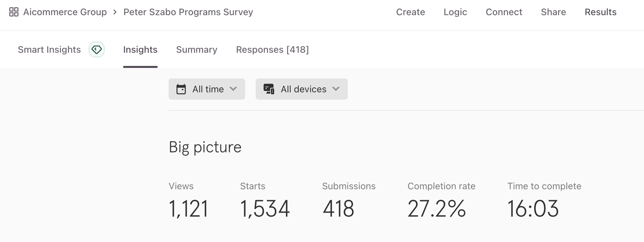Screen dimensions: 644x242
Task: Click the Peter Szabo Programs Survey title
Action: 188,12
